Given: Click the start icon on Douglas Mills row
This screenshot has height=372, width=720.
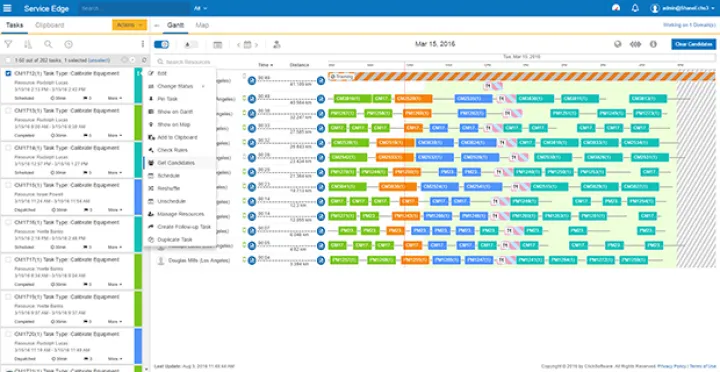Looking at the screenshot, I should [x=252, y=261].
